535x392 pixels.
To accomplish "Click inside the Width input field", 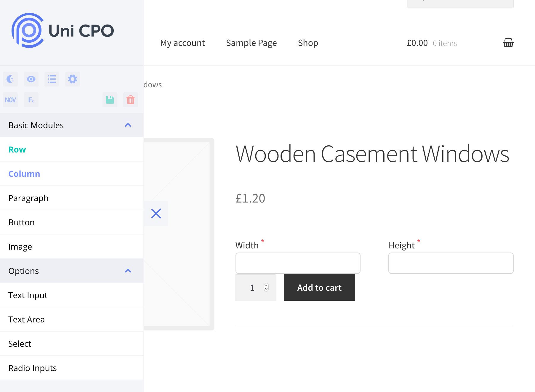I will (298, 263).
